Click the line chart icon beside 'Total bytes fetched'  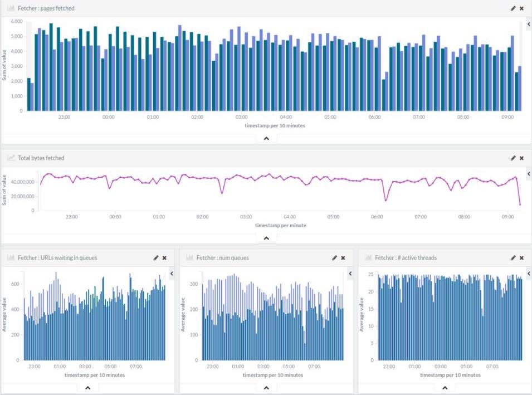pyautogui.click(x=11, y=158)
